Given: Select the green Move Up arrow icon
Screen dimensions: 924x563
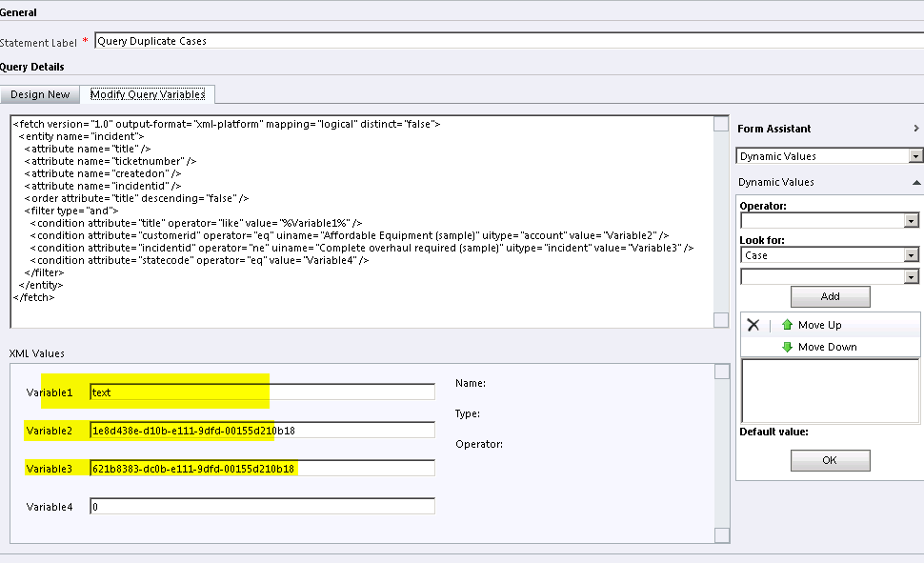Looking at the screenshot, I should click(x=787, y=325).
